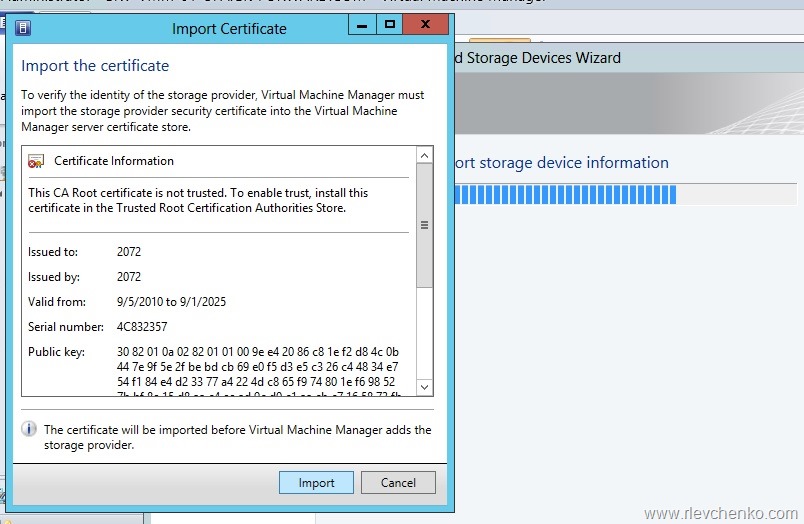This screenshot has width=804, height=524.
Task: Maximize the Import Certificate dialog
Action: click(390, 24)
